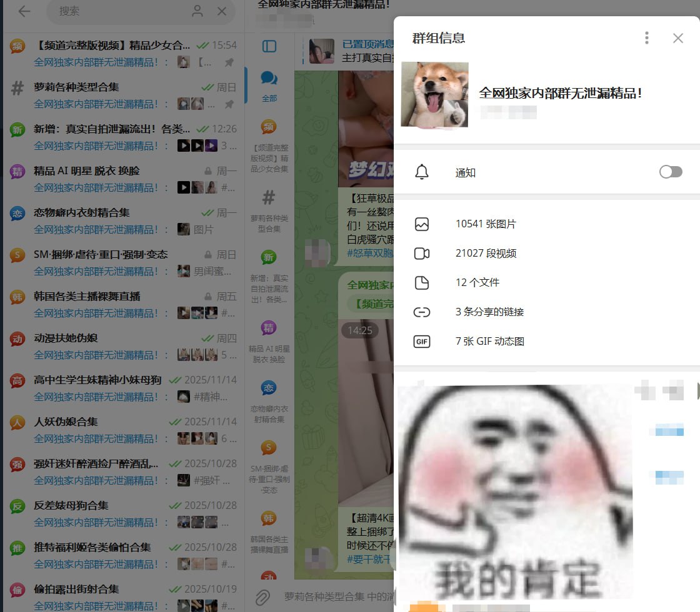700x612 pixels.
Task: Toggle the 通知 notifications switch
Action: [x=671, y=172]
